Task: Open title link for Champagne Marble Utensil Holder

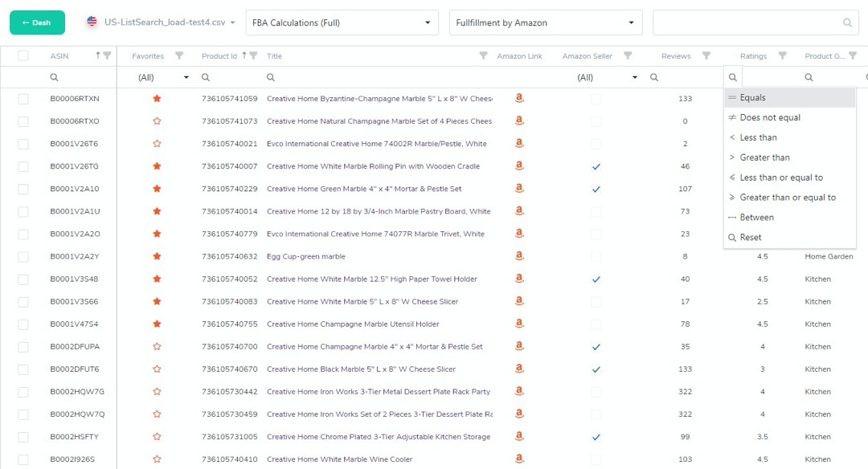Action: pos(353,324)
